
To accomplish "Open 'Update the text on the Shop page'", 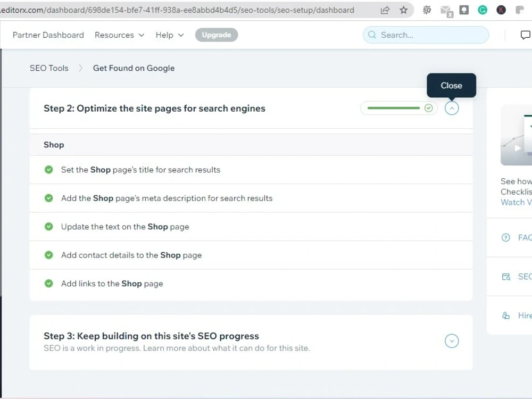I will coord(251,227).
